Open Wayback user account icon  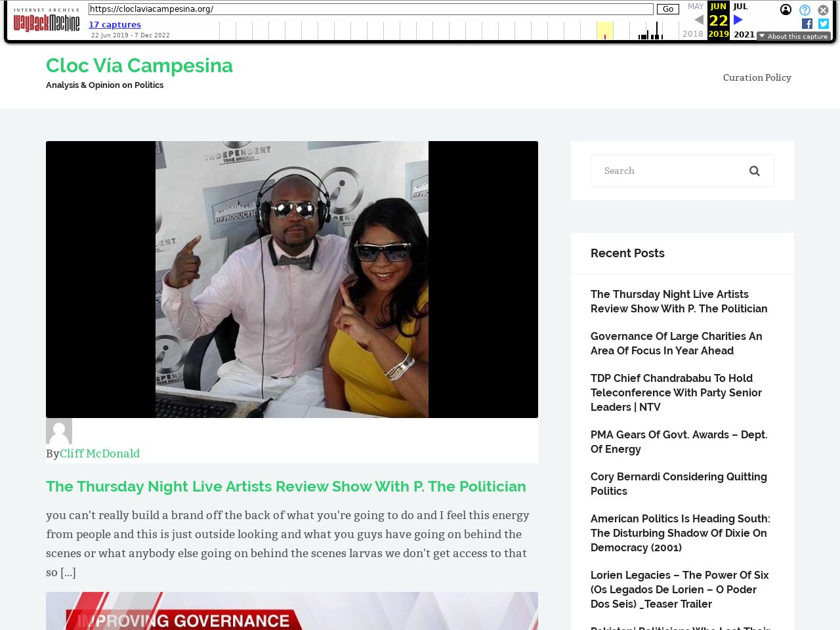[x=786, y=10]
